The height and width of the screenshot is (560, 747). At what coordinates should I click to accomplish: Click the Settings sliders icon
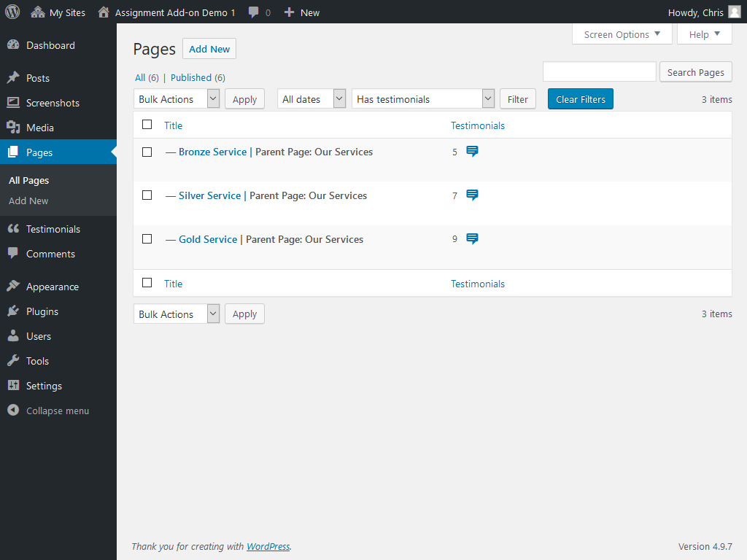click(x=13, y=385)
